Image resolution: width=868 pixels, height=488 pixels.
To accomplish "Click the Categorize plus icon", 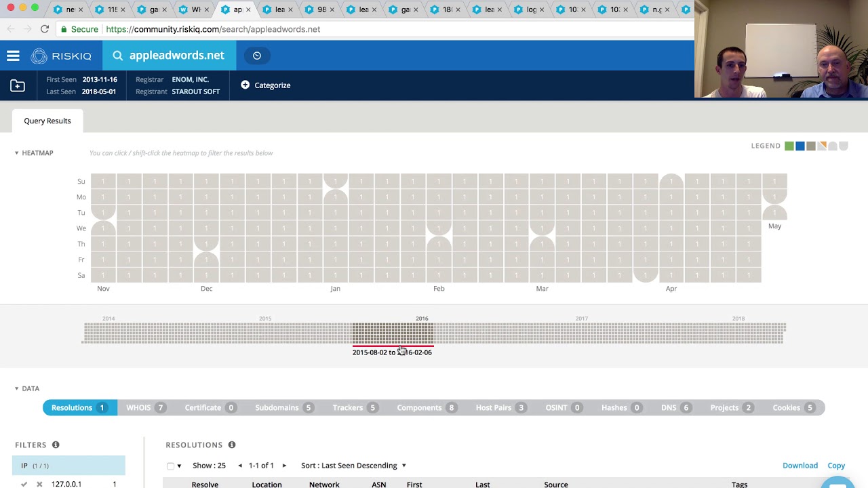I will (245, 85).
